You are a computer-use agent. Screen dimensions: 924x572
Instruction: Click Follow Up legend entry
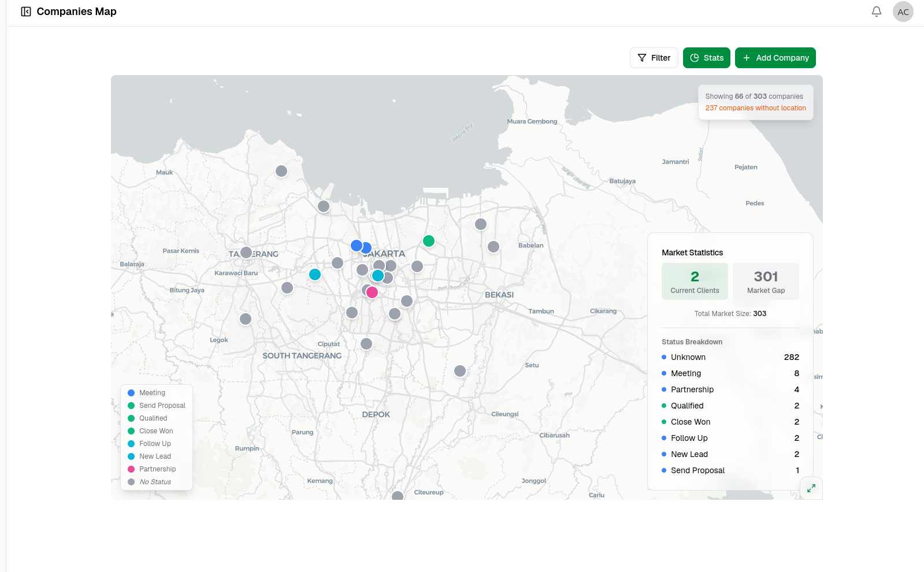click(x=149, y=444)
